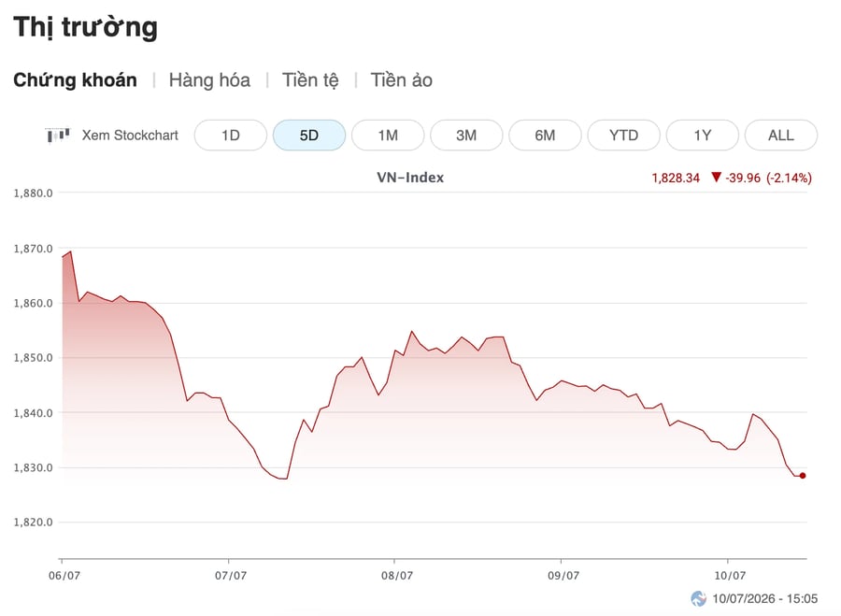This screenshot has height=616, width=841.
Task: Switch chart to 3M range
Action: 466,136
